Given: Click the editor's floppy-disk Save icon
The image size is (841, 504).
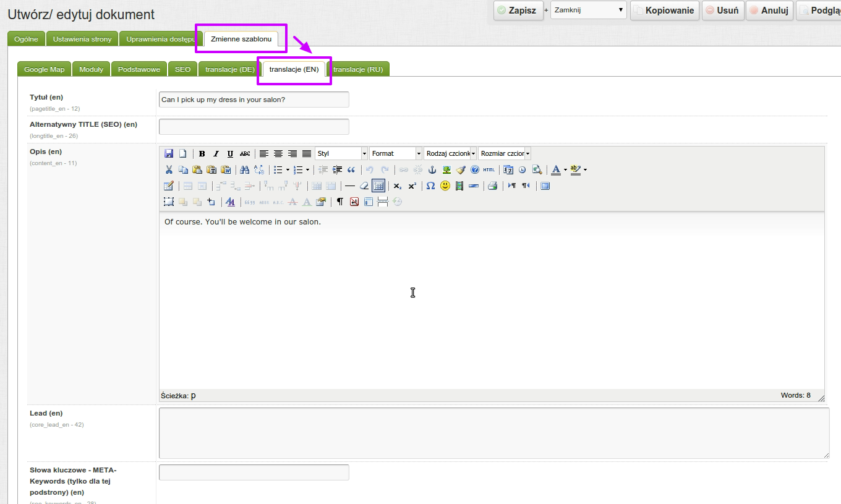Looking at the screenshot, I should [169, 153].
